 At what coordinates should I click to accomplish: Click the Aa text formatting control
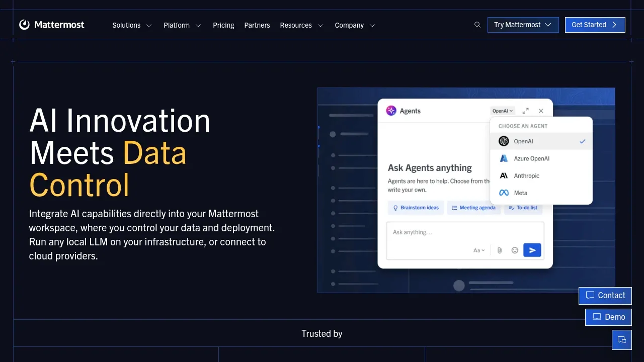(479, 250)
